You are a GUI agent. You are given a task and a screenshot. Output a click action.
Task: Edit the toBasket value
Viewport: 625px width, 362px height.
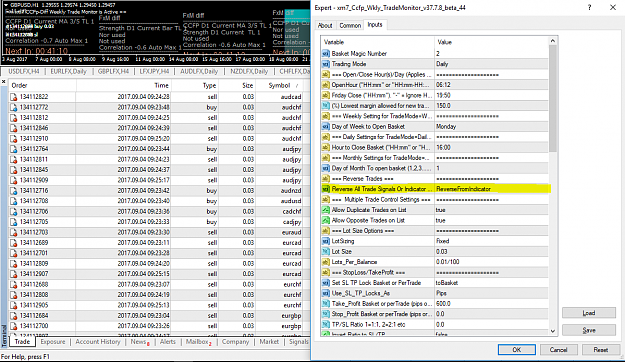[491, 283]
